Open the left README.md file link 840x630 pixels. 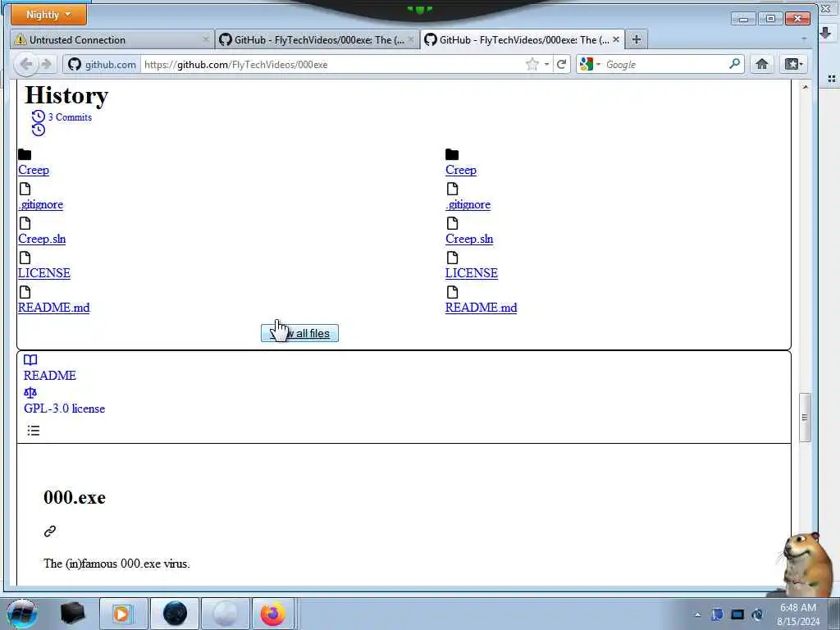(x=53, y=307)
